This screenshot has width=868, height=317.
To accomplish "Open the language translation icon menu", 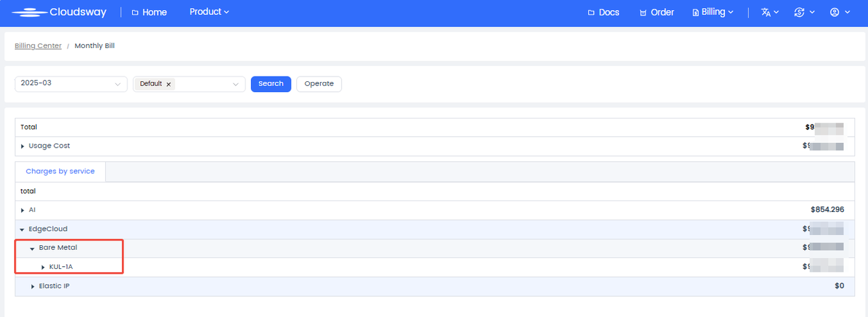I will point(770,12).
